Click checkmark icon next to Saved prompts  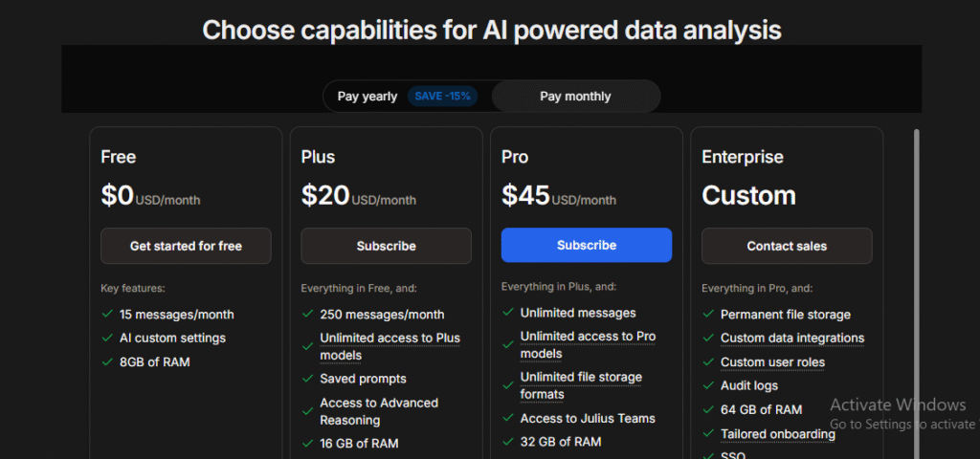click(307, 379)
